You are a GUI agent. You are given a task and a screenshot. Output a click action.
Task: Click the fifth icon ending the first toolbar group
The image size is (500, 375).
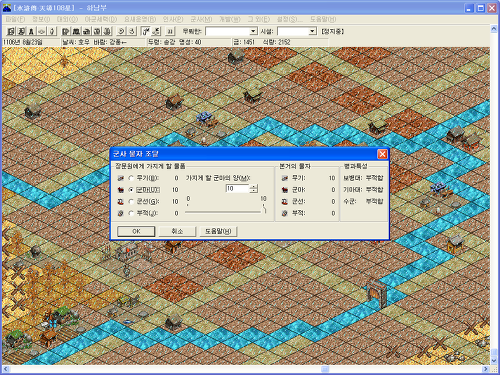52,31
